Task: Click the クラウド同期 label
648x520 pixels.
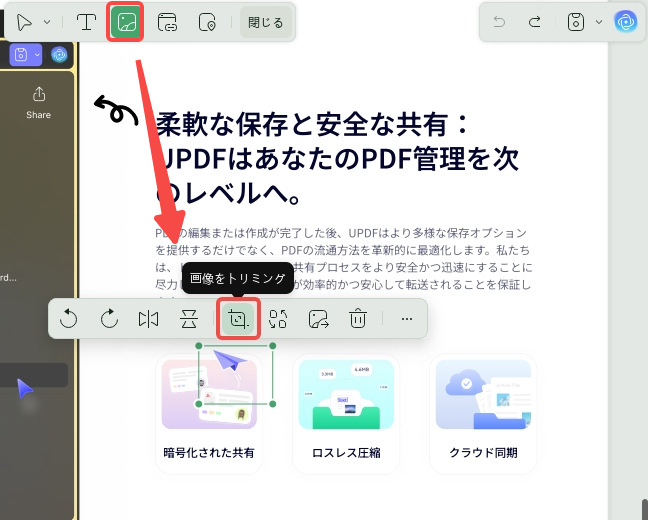Action: [483, 453]
